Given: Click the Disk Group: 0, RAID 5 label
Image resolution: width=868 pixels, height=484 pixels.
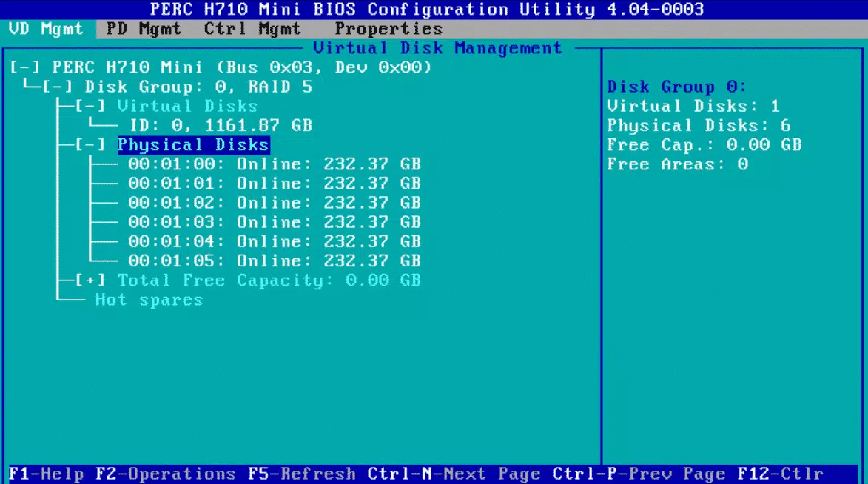Looking at the screenshot, I should (199, 87).
